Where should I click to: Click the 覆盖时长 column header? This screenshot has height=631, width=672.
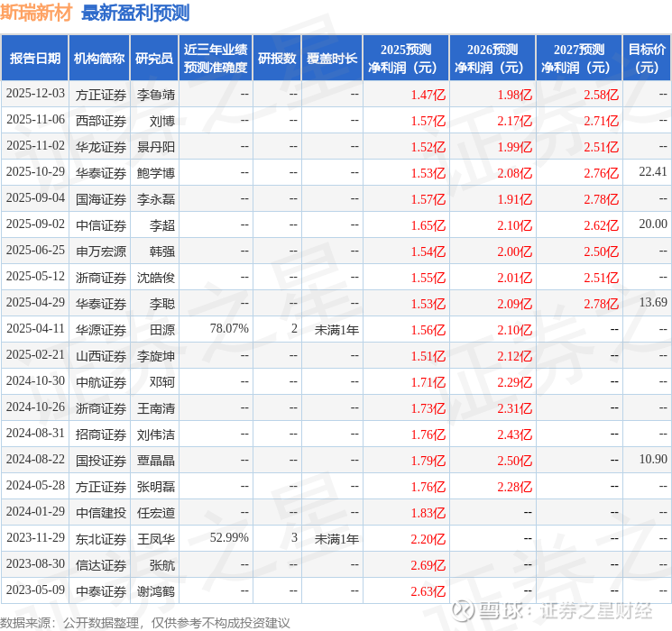tap(332, 59)
